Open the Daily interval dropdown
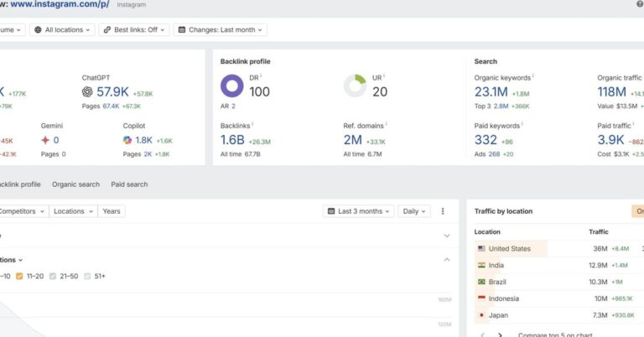The width and height of the screenshot is (644, 337). pyautogui.click(x=413, y=211)
